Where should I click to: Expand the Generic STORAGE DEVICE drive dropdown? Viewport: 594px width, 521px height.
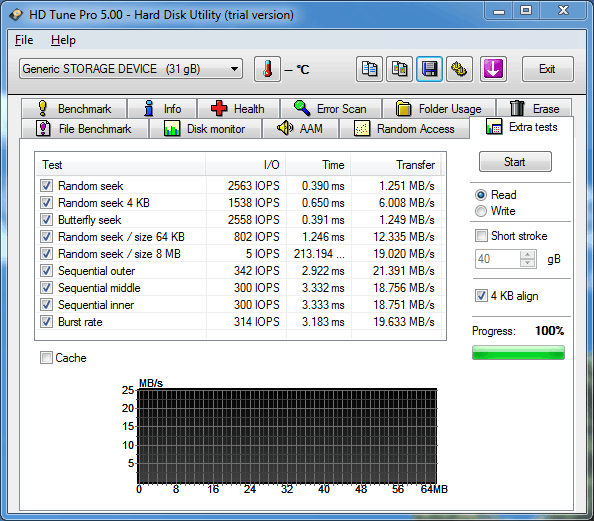click(131, 69)
